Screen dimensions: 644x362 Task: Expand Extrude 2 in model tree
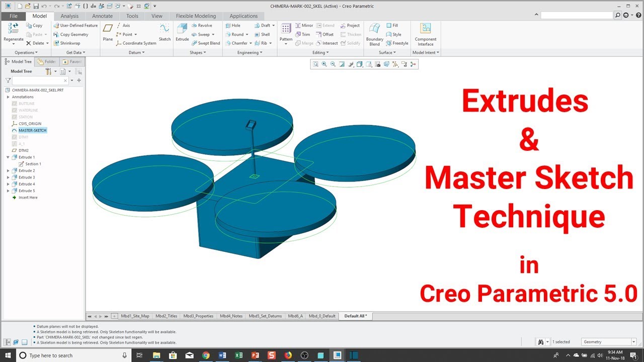click(8, 171)
